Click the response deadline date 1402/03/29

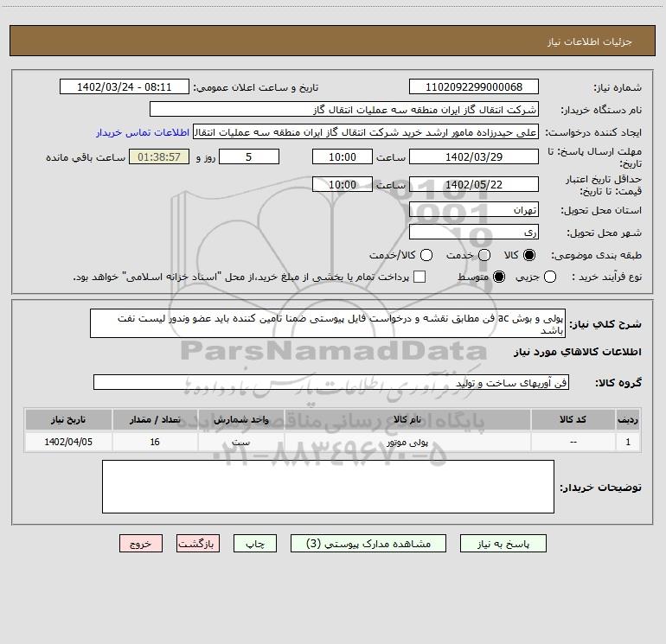(x=474, y=156)
